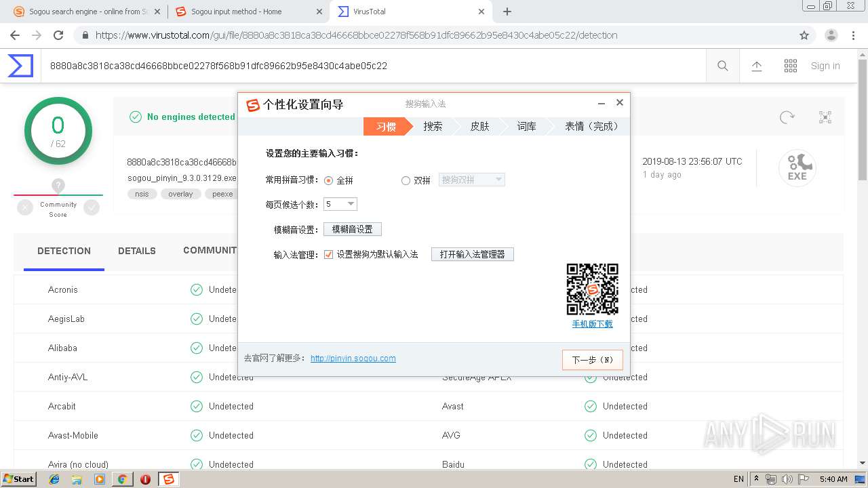Open 手机版下载 link

click(592, 324)
